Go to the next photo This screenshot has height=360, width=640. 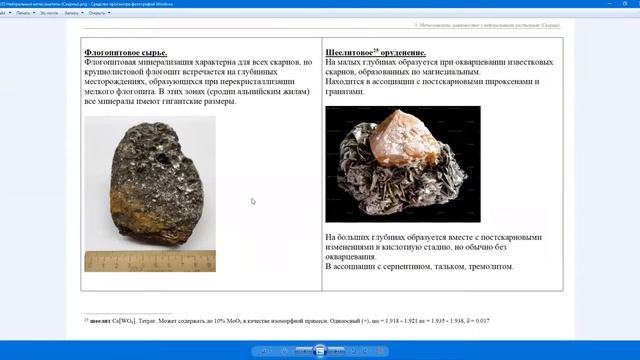(x=336, y=351)
